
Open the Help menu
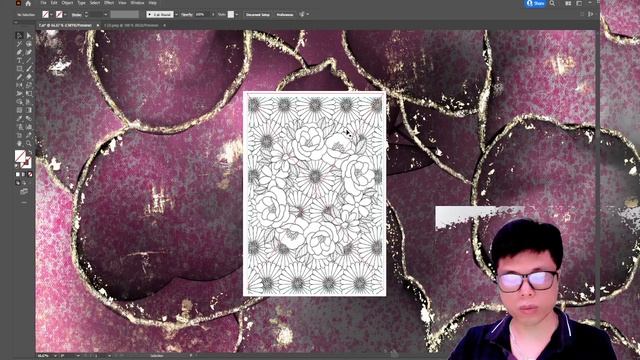tap(153, 3)
